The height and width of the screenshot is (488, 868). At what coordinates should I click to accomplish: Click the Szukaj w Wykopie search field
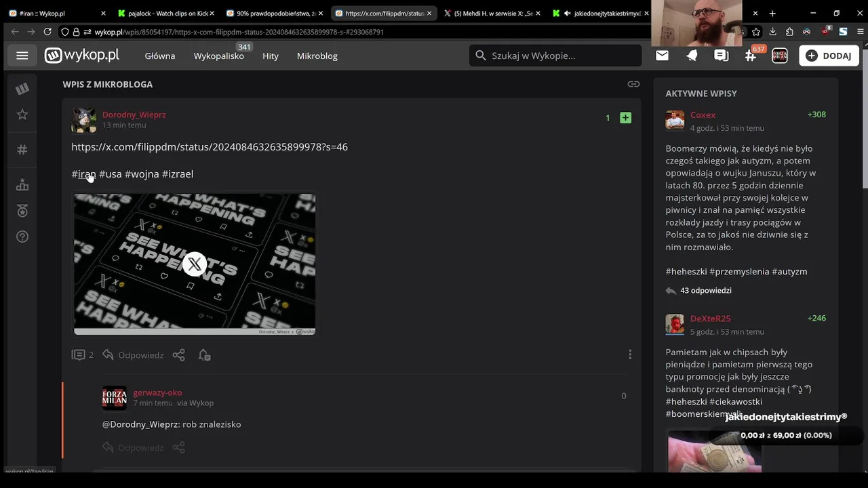[555, 56]
